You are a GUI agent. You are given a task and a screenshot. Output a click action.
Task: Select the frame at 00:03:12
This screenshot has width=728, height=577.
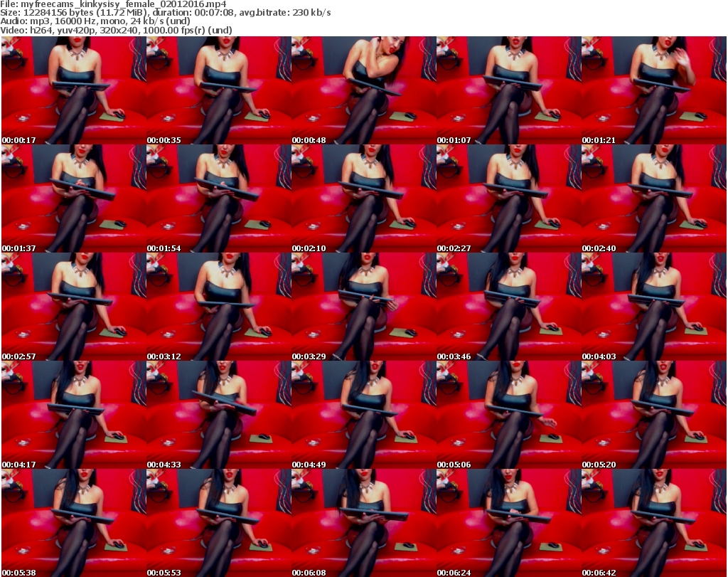point(219,307)
